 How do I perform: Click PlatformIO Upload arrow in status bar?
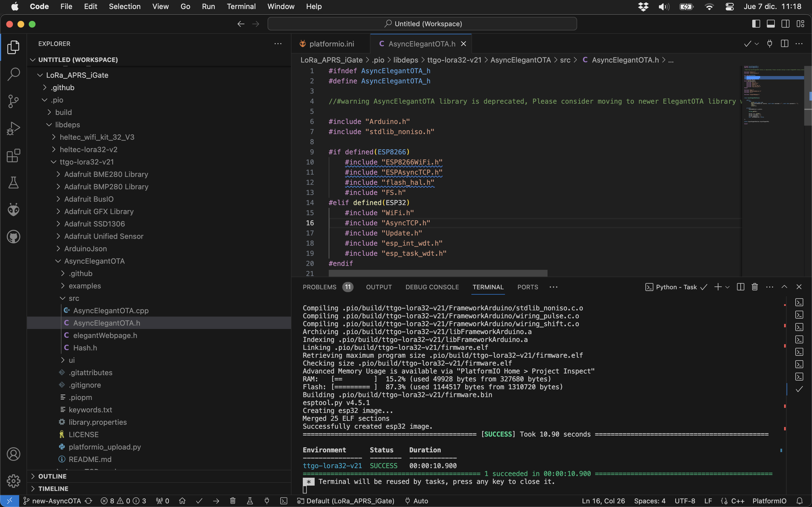point(216,501)
